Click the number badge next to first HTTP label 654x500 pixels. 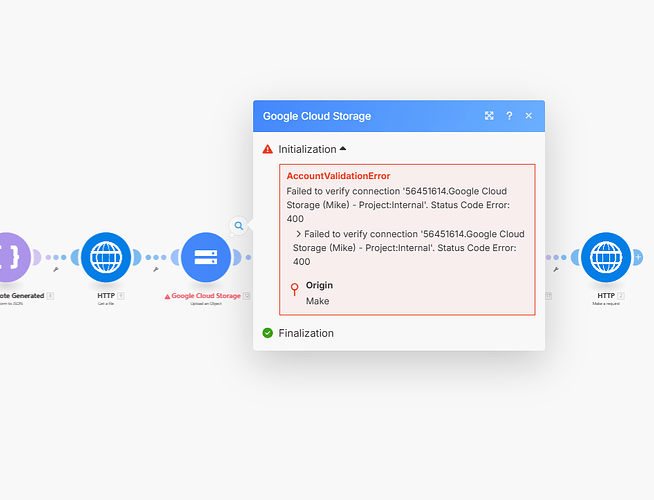[x=121, y=296]
